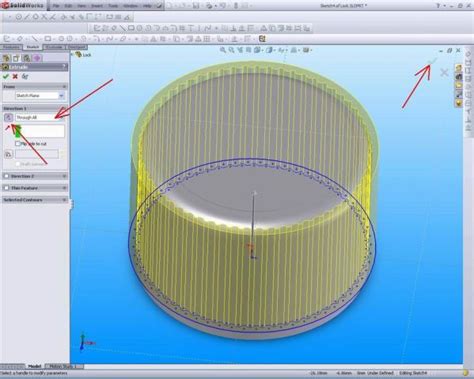Click the status bar rebuild indicator icon
This screenshot has height=379, width=474.
click(465, 373)
